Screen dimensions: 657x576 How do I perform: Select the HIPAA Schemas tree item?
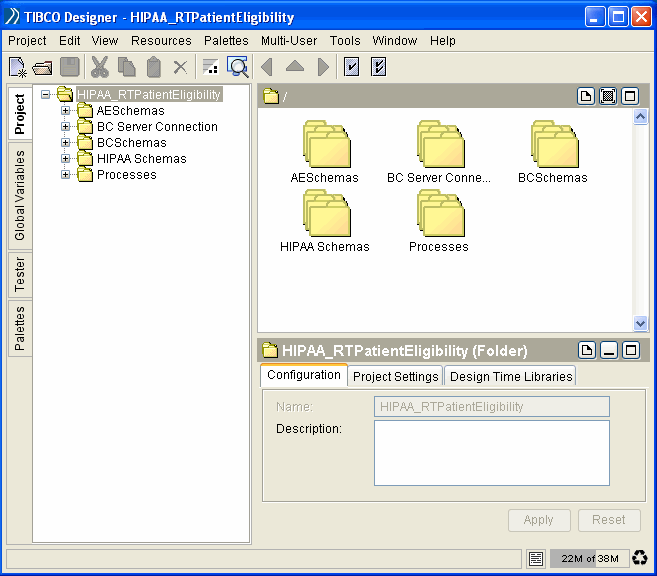[x=142, y=158]
